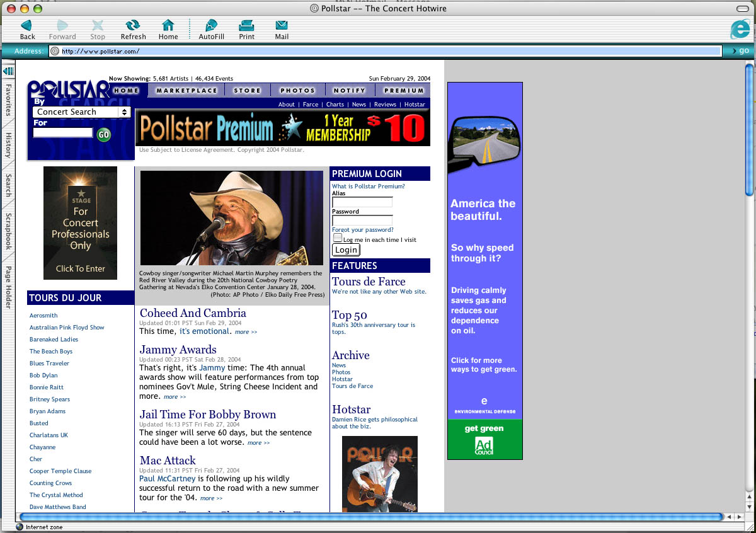The height and width of the screenshot is (533, 756).
Task: Click the Internet Explorer logo icon
Action: coord(740,29)
